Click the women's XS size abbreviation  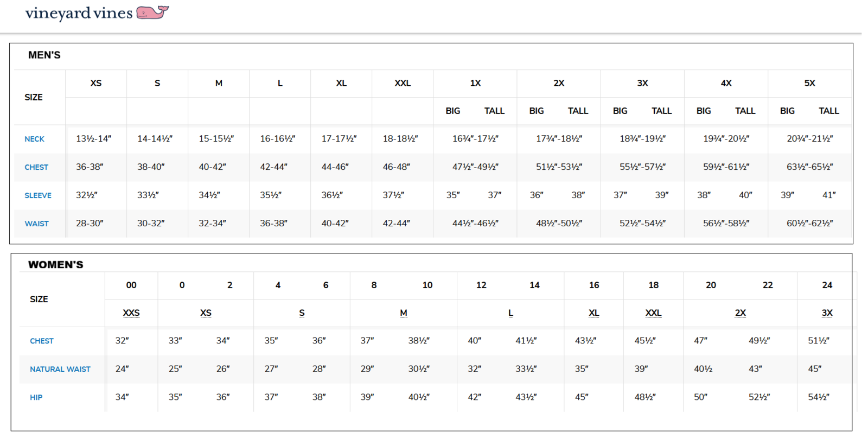click(x=206, y=313)
